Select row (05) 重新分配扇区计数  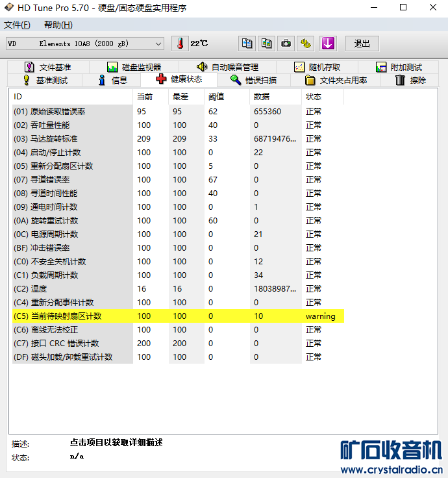pos(178,166)
